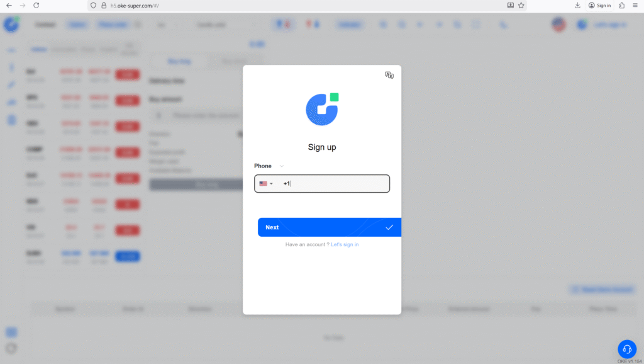Open the US flag country code selector
644x364 pixels.
[266, 184]
